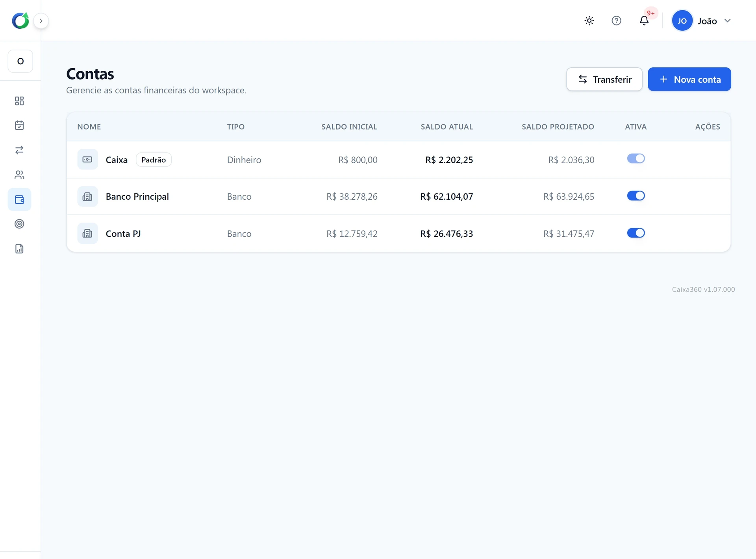
Task: Click the SALDO PROJETADO column header
Action: point(558,127)
